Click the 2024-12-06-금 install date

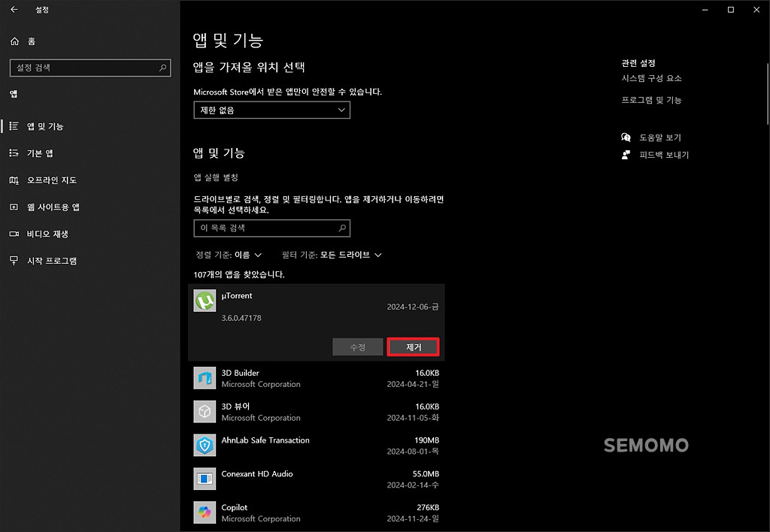click(413, 307)
